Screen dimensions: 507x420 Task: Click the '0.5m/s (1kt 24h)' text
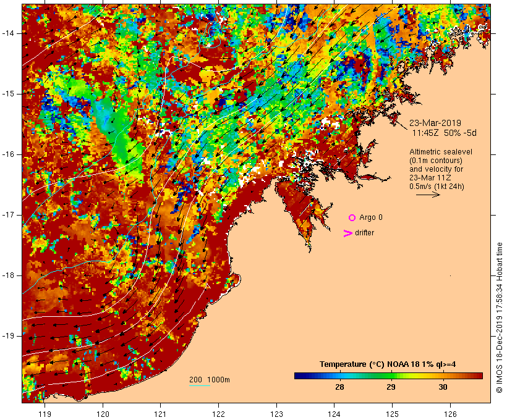pyautogui.click(x=437, y=187)
